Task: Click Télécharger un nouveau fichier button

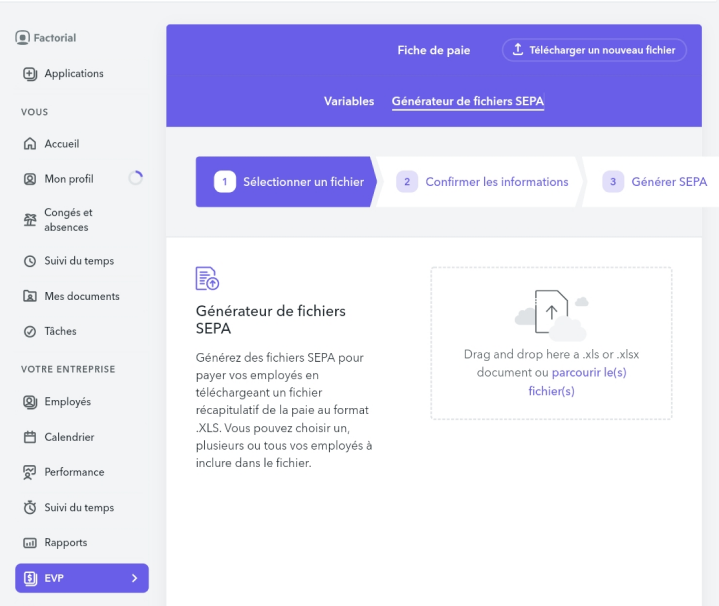Action: tap(594, 50)
